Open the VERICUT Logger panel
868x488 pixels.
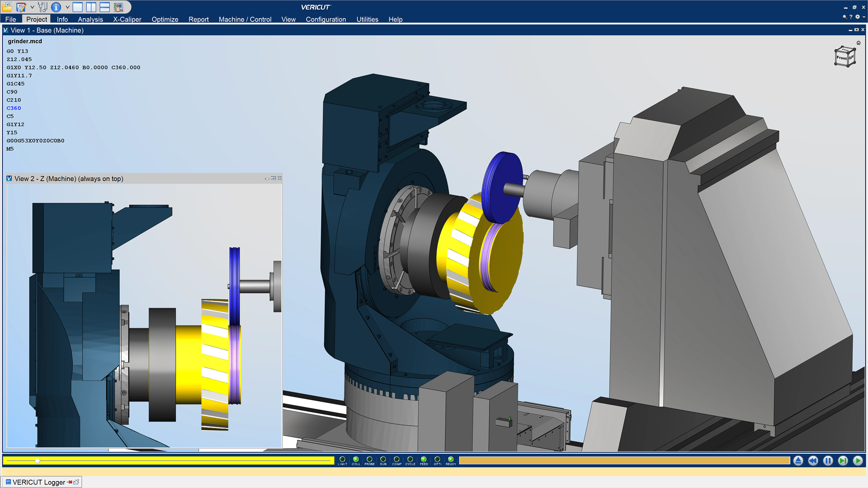(39, 482)
